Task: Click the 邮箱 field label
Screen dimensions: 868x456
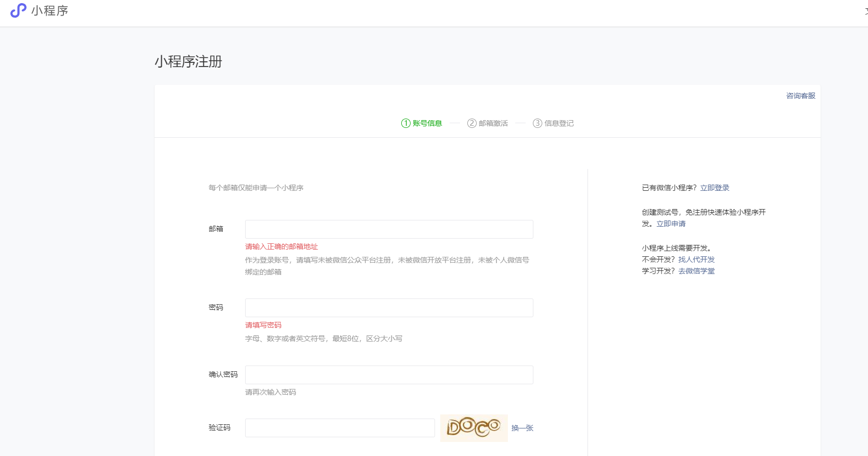Action: [216, 229]
